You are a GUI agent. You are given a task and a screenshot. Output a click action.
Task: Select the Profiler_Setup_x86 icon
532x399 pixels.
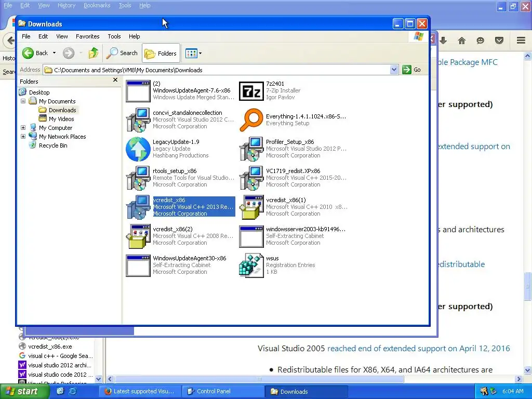point(251,149)
